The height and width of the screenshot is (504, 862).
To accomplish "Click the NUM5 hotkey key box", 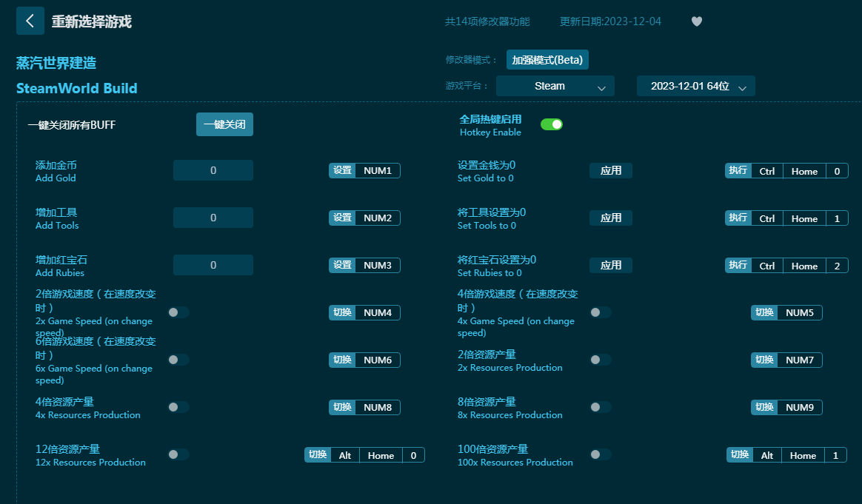I will [800, 312].
